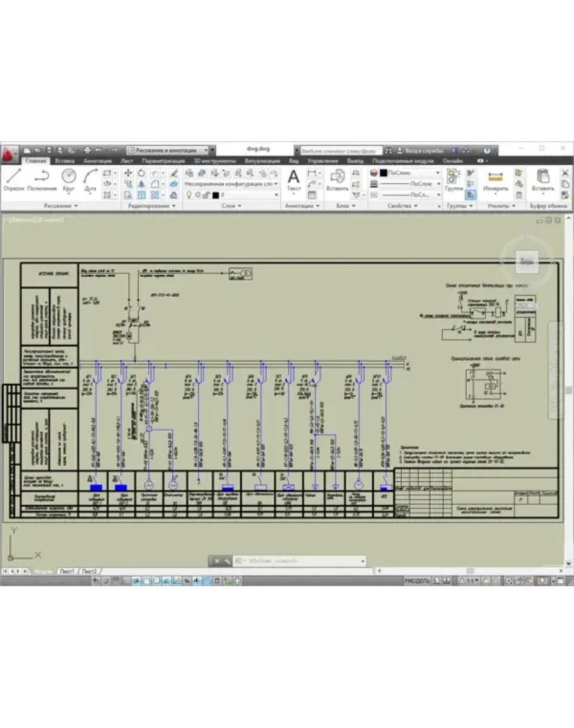Toggle the РМОДЕЛЬ model space button

pos(417,581)
